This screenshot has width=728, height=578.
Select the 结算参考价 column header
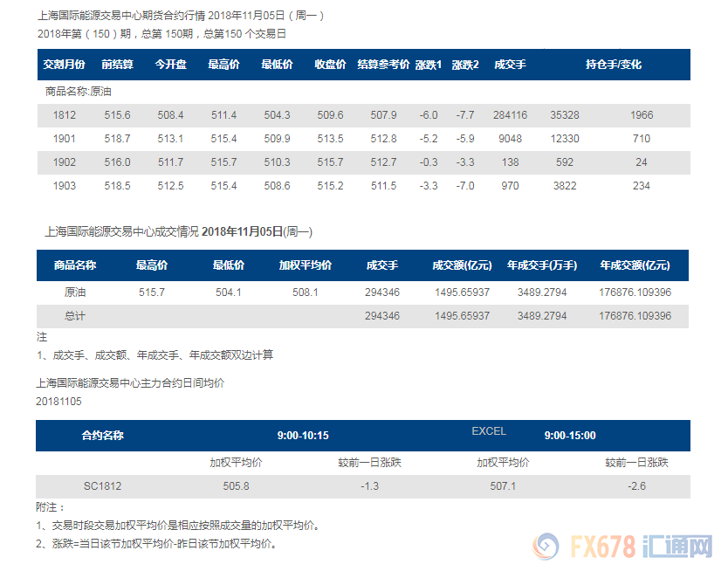[x=383, y=65]
